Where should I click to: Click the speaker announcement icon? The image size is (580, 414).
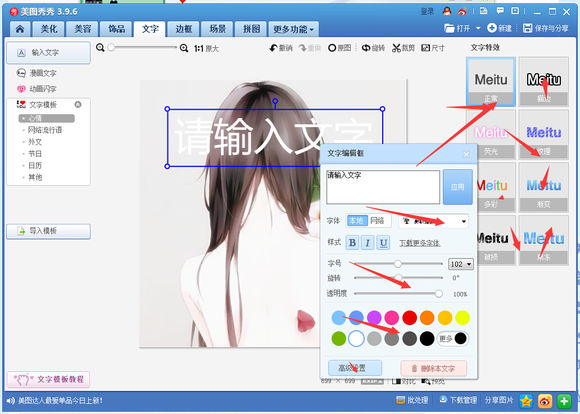[11, 400]
